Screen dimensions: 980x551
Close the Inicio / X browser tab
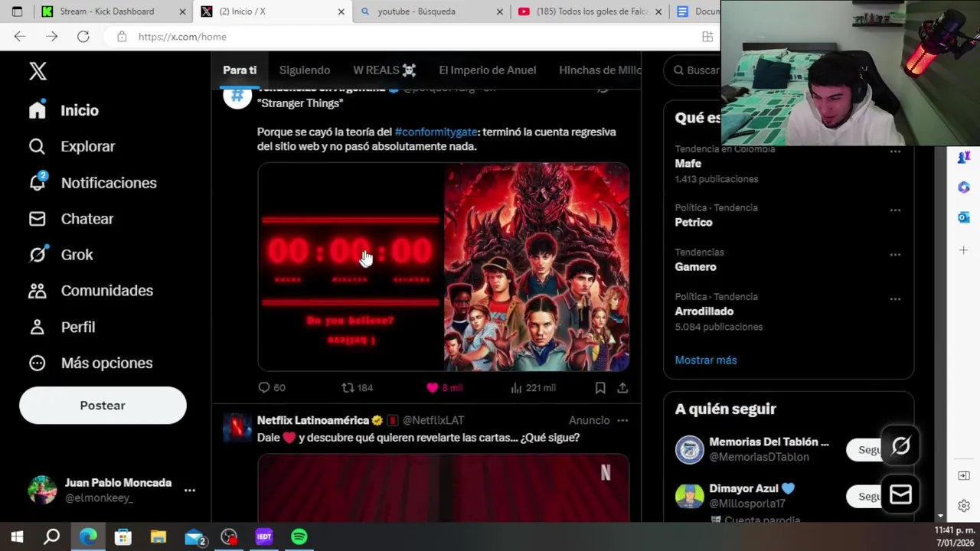coord(341,11)
